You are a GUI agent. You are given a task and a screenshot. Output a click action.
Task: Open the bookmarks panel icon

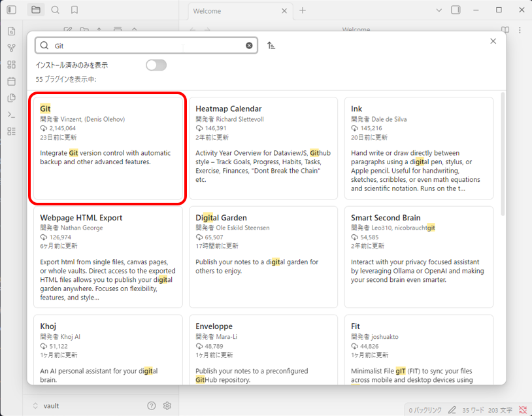click(x=75, y=10)
